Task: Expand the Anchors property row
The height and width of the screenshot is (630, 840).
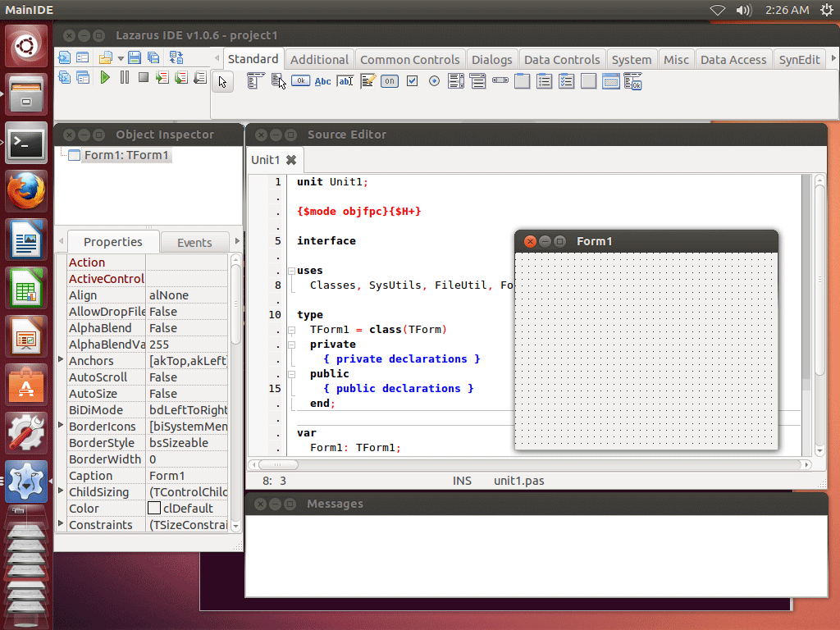Action: [x=61, y=360]
